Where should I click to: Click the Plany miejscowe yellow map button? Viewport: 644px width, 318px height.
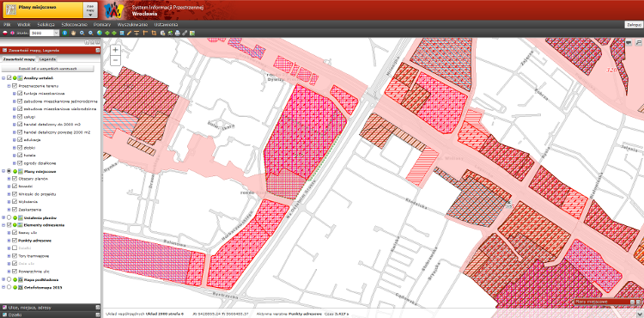coord(43,10)
